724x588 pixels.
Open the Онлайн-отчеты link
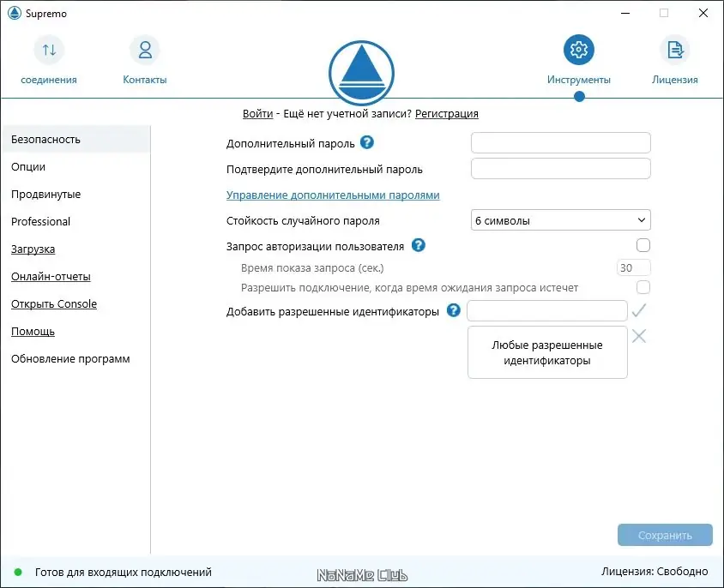tap(51, 277)
